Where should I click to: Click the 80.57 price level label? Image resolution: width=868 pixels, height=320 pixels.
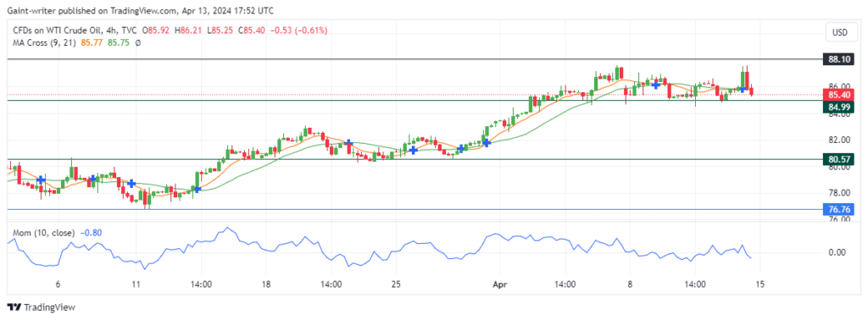click(839, 159)
